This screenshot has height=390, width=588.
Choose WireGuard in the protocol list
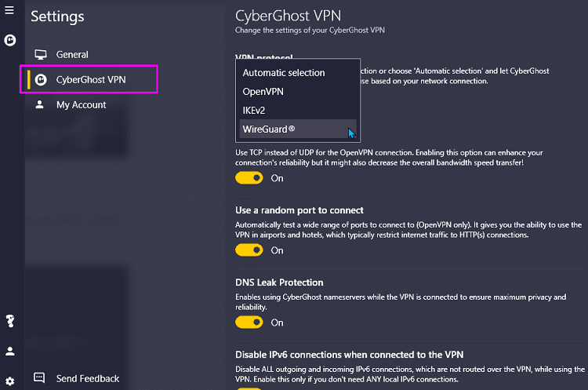coord(298,129)
